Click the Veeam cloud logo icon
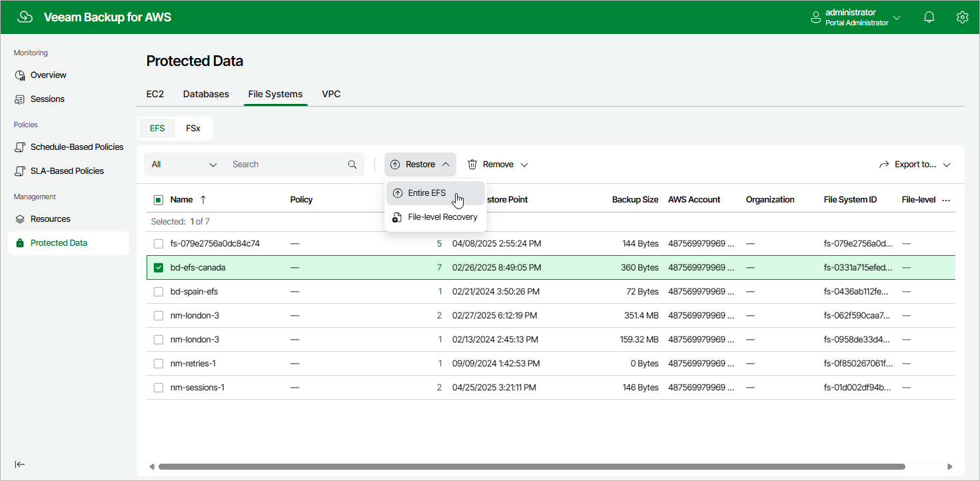Image resolution: width=980 pixels, height=481 pixels. click(25, 17)
